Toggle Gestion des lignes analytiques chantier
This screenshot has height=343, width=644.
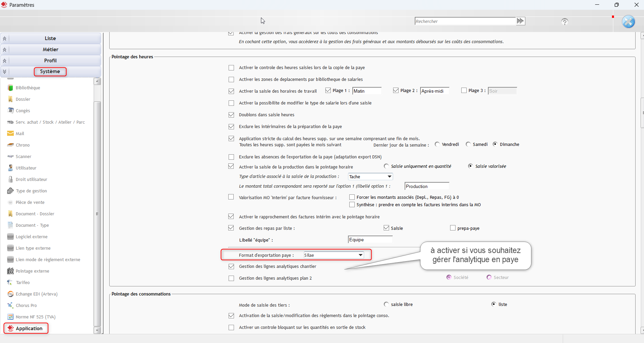click(231, 267)
